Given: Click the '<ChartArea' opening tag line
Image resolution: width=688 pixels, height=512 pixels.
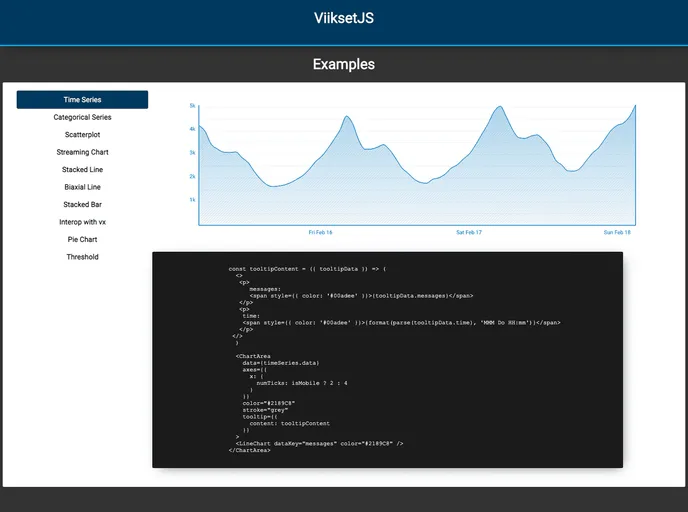Looking at the screenshot, I should pos(253,356).
